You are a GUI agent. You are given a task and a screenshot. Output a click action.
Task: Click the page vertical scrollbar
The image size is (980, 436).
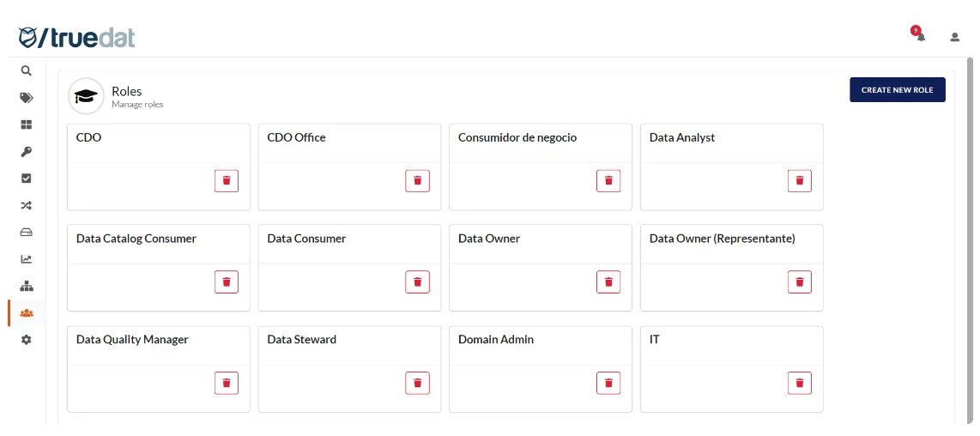pos(970,241)
